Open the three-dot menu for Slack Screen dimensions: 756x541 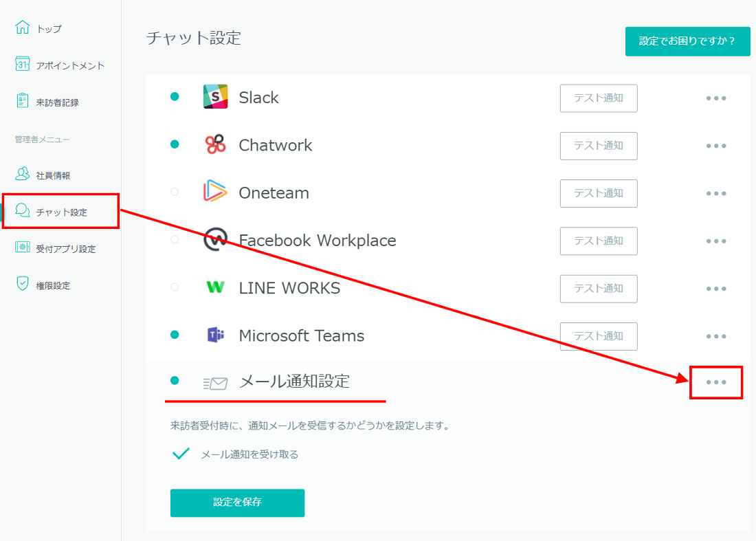coord(716,98)
